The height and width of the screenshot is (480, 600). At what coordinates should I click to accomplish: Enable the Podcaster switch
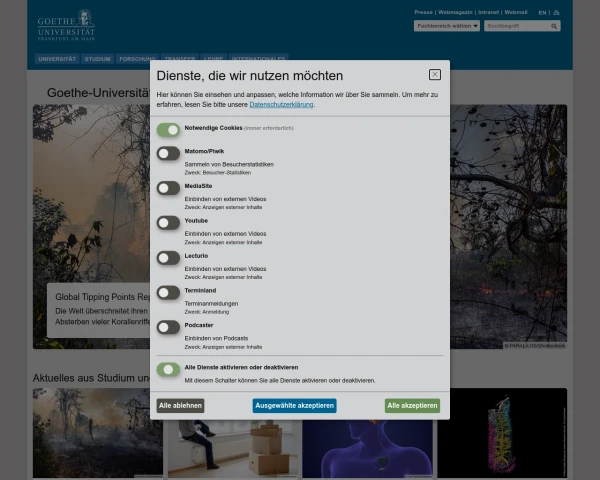coord(168,327)
